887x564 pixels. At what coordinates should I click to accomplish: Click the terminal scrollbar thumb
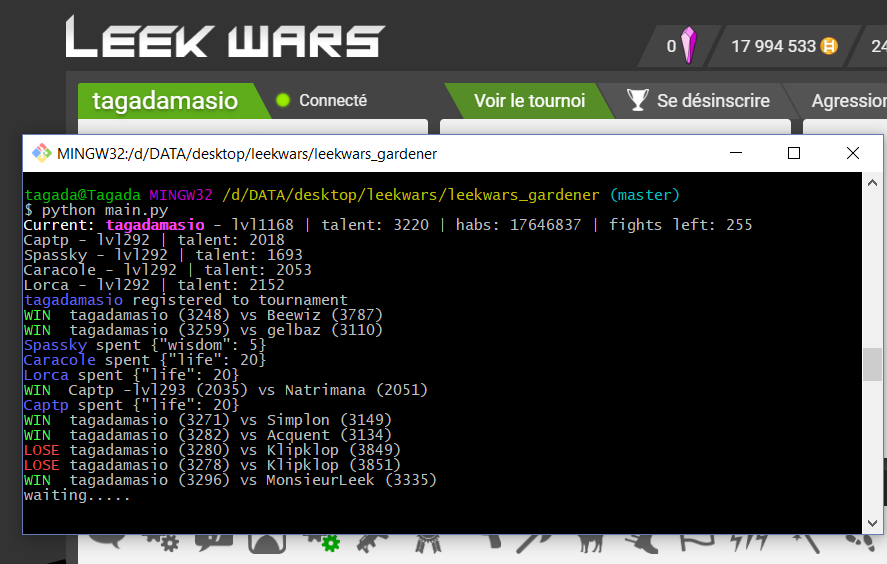click(872, 364)
